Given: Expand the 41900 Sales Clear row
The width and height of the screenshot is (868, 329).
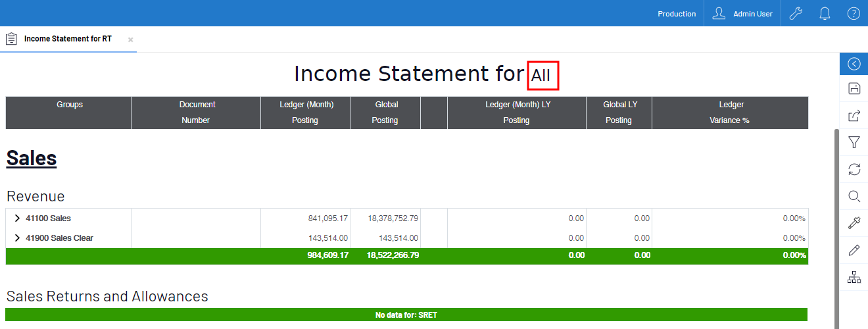Looking at the screenshot, I should coord(17,238).
